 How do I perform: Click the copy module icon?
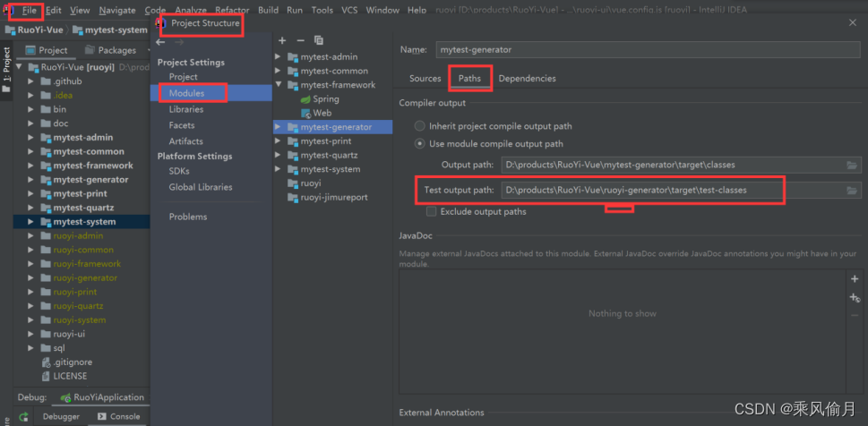tap(319, 40)
